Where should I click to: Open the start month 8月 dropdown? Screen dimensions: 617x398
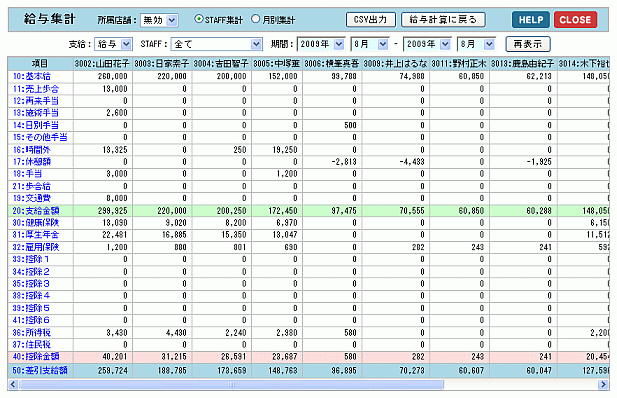pos(369,44)
